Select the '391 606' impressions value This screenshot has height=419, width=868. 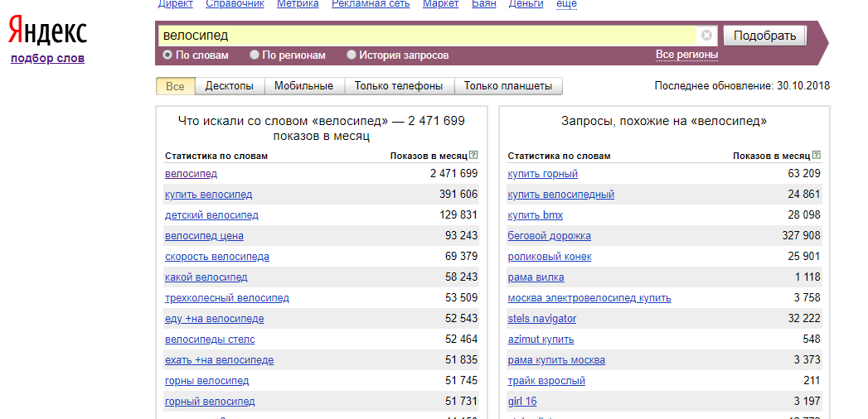459,195
